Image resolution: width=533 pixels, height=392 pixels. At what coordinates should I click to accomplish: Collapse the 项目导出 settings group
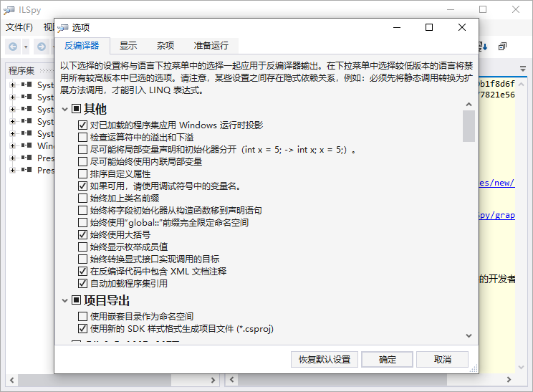pos(65,300)
